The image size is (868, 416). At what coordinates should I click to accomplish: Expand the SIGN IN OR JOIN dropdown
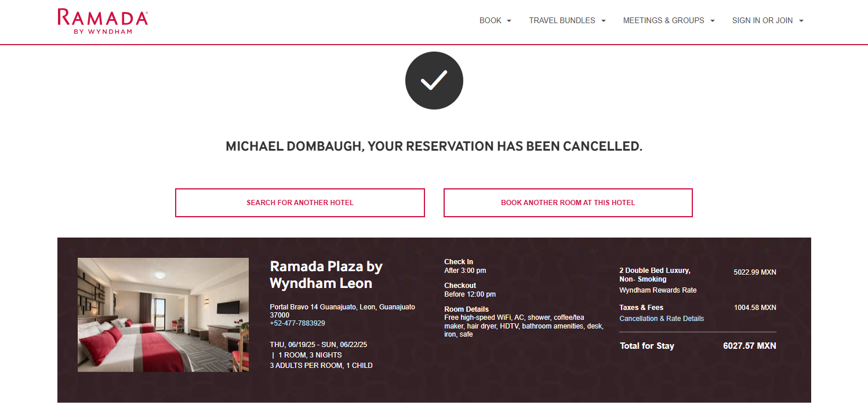[x=802, y=20]
